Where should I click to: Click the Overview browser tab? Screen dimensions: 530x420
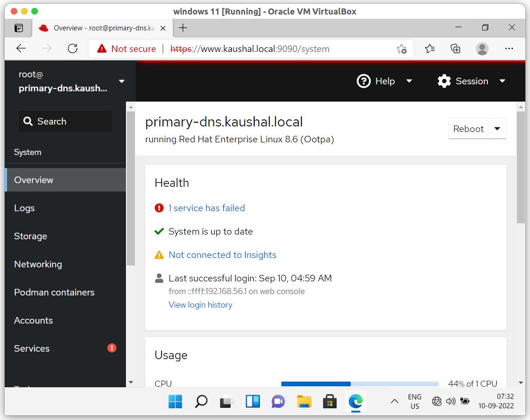coord(99,28)
